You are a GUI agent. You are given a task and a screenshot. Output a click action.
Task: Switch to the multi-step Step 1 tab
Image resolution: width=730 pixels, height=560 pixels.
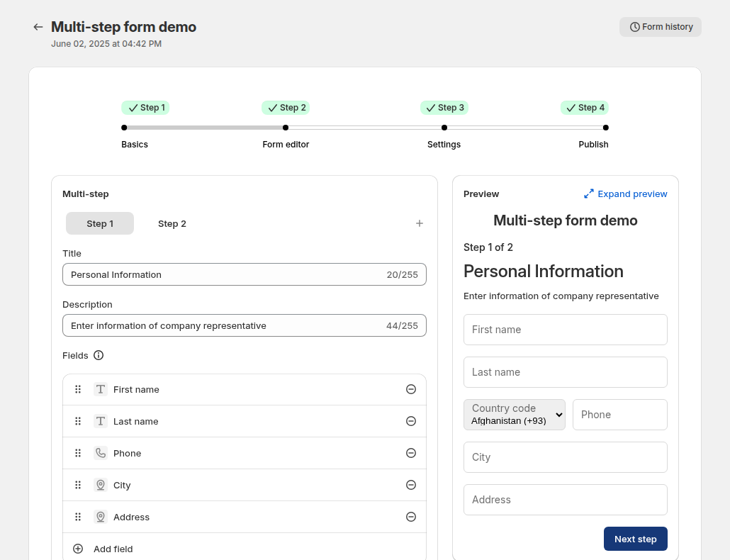click(100, 223)
